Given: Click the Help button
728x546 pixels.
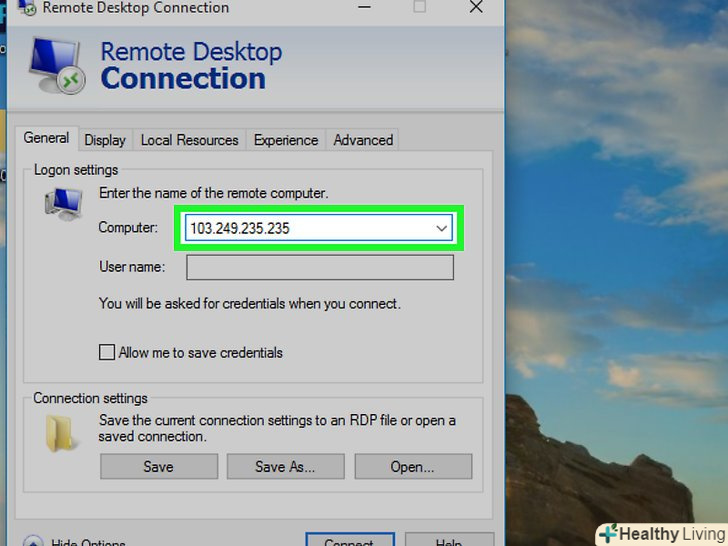Looking at the screenshot, I should [x=449, y=540].
